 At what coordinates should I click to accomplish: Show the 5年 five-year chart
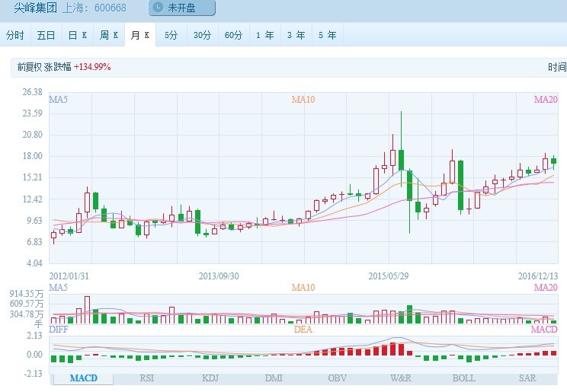327,35
